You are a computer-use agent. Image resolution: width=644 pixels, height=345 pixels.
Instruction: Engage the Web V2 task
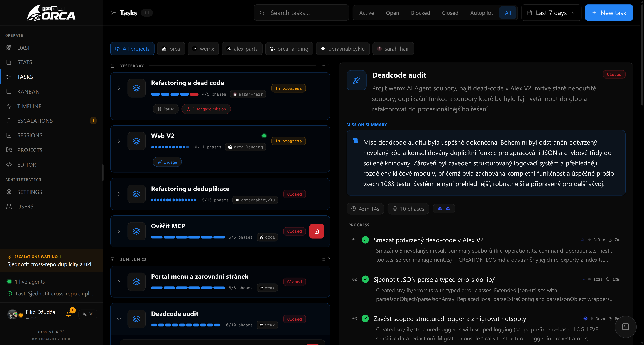pyautogui.click(x=167, y=162)
